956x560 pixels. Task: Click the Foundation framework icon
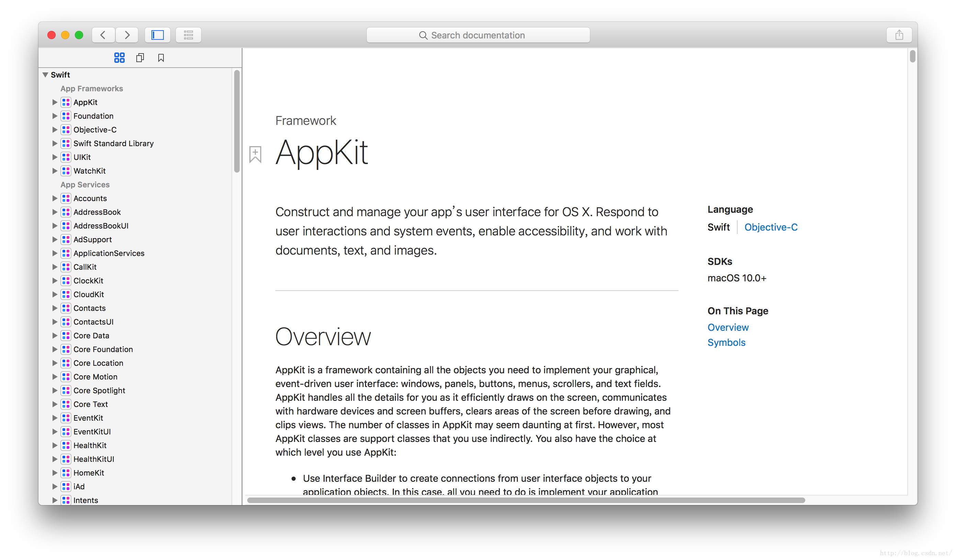click(66, 116)
